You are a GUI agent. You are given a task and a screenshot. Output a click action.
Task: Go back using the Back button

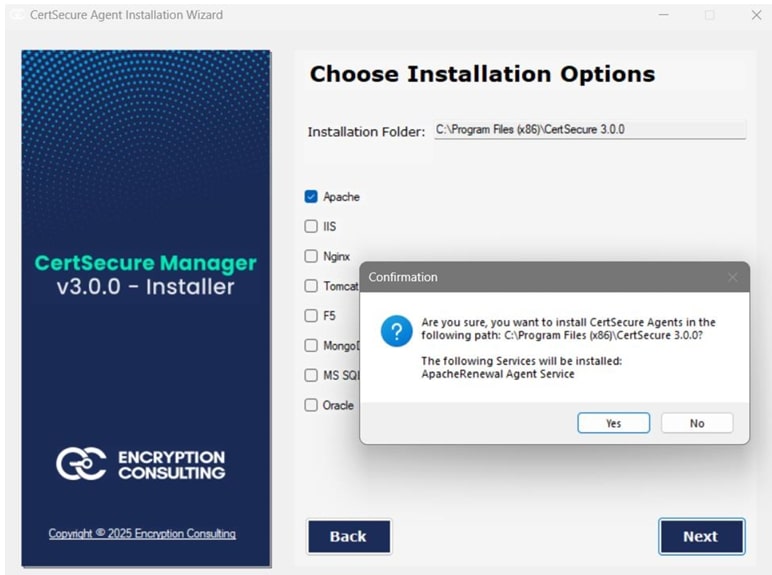349,536
